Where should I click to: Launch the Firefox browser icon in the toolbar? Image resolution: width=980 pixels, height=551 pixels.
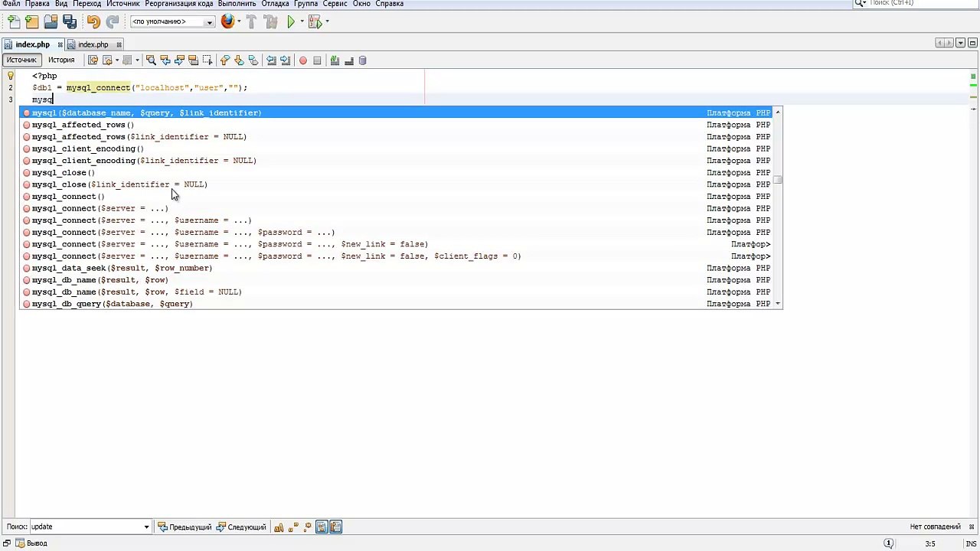click(x=227, y=22)
